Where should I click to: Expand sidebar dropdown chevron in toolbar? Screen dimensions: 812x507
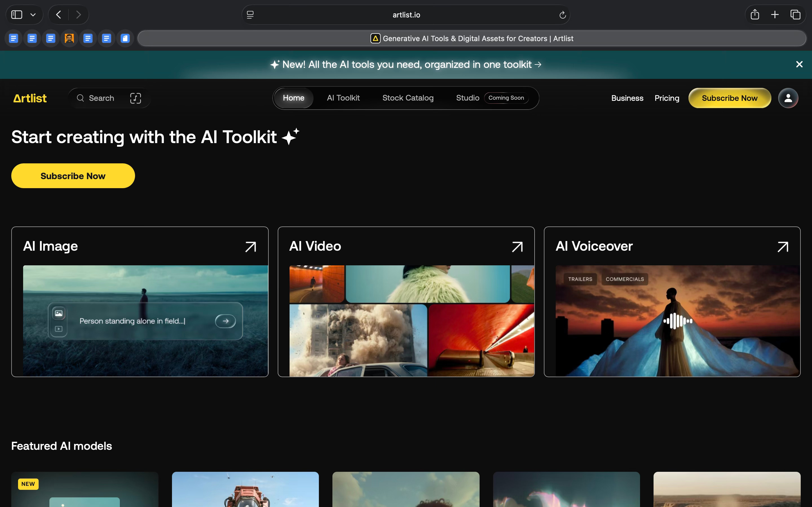click(x=33, y=15)
